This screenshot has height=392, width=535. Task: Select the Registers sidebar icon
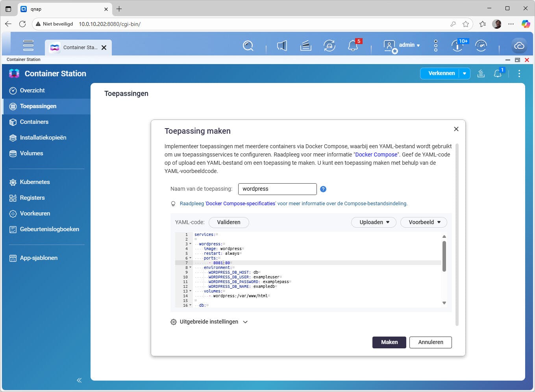[x=13, y=198]
